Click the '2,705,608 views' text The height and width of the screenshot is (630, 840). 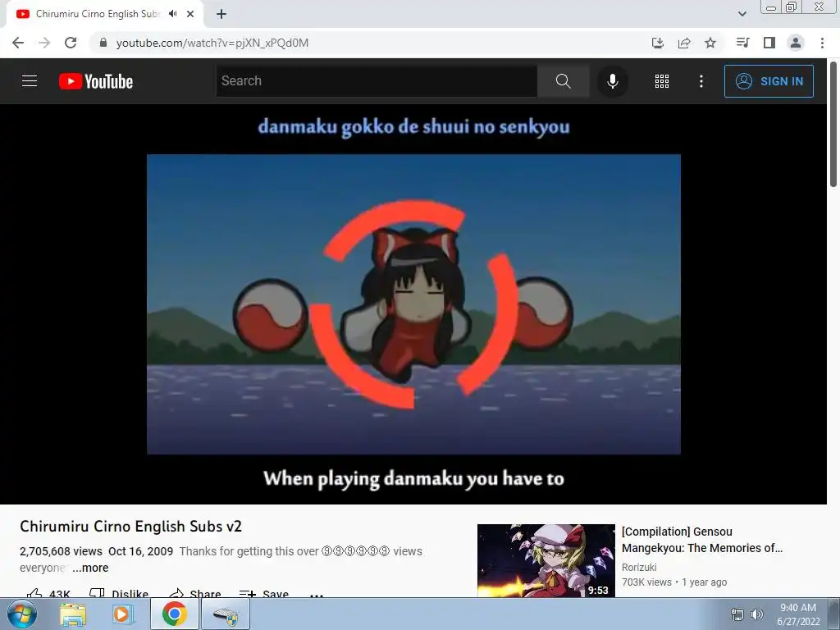61,551
